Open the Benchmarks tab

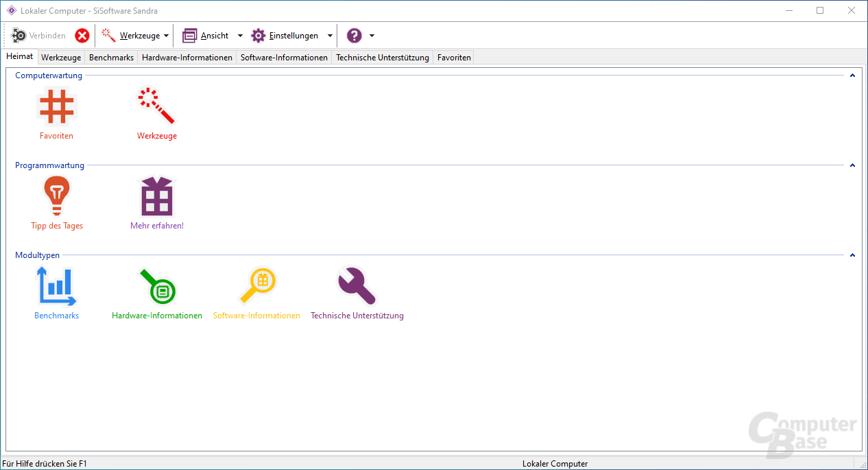tap(111, 57)
